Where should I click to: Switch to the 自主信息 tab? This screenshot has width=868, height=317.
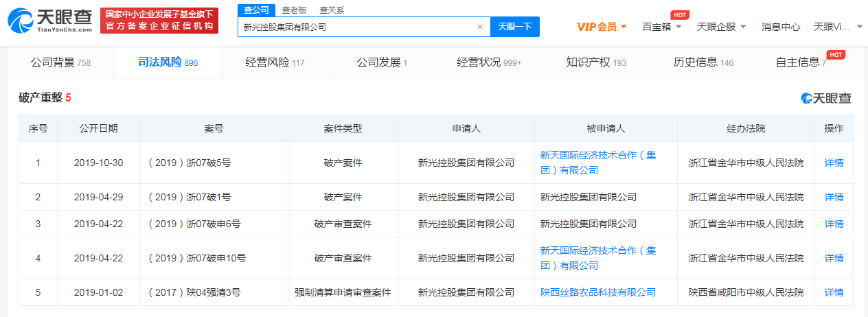(801, 62)
